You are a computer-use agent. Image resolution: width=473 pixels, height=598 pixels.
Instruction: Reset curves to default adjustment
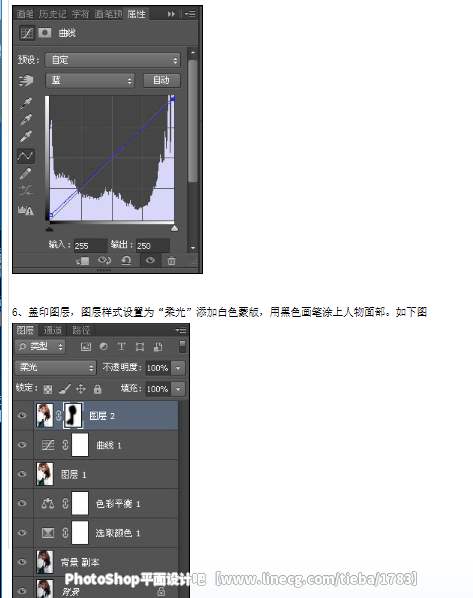click(126, 260)
